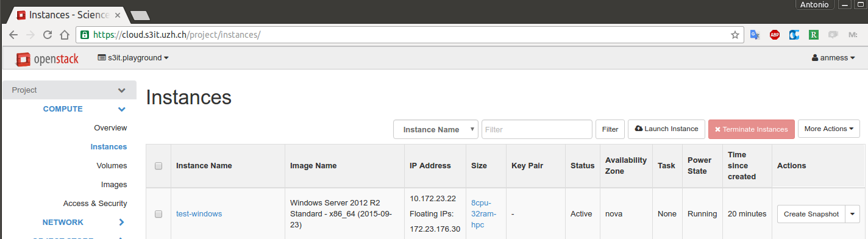The image size is (868, 239).
Task: Click the Task column header
Action: click(x=666, y=166)
